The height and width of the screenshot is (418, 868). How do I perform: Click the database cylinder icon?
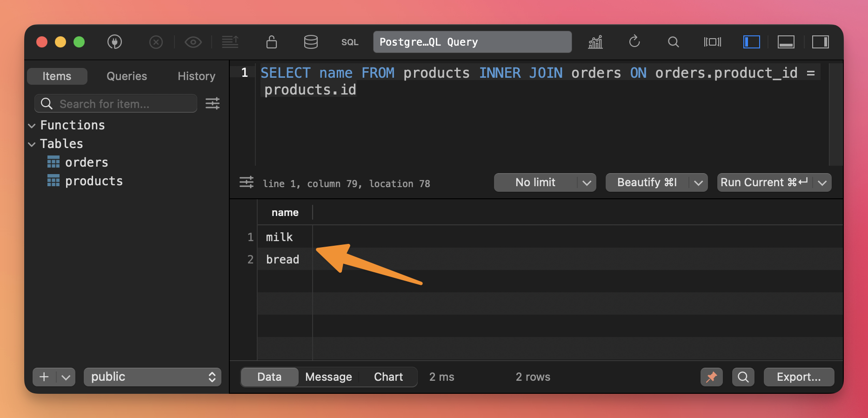tap(311, 42)
